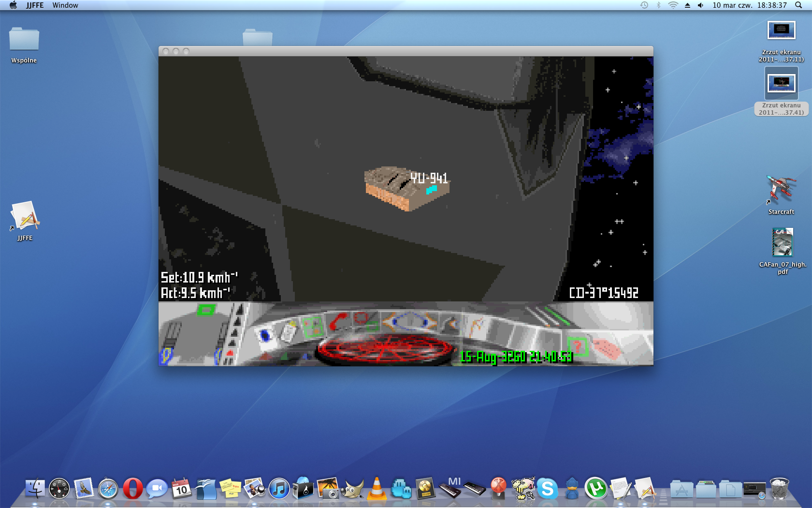Open Dashboard from the dock
Image resolution: width=812 pixels, height=508 pixels.
[x=59, y=489]
